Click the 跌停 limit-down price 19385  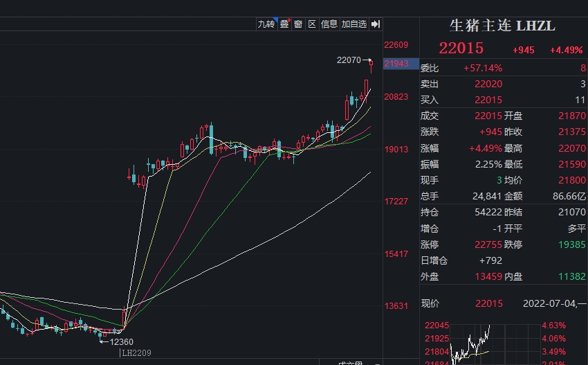(x=572, y=244)
